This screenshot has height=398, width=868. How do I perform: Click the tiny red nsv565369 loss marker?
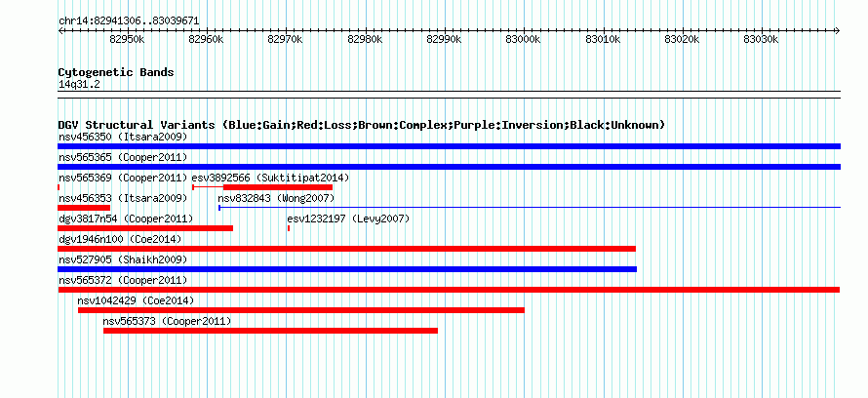[x=59, y=187]
